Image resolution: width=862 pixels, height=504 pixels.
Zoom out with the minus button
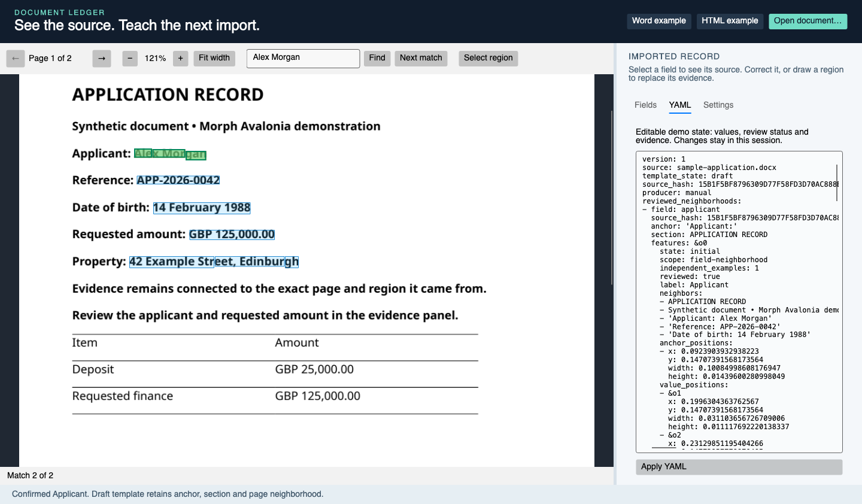tap(130, 59)
